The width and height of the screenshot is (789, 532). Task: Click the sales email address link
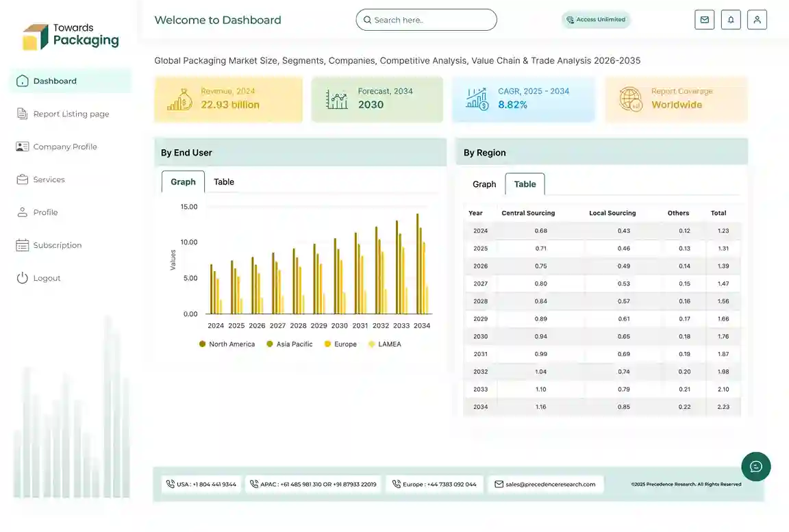point(550,484)
